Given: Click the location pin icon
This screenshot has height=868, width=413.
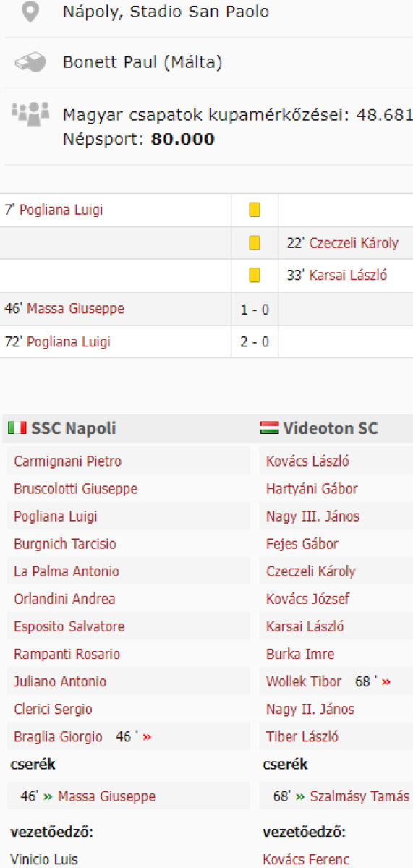Looking at the screenshot, I should point(30,12).
